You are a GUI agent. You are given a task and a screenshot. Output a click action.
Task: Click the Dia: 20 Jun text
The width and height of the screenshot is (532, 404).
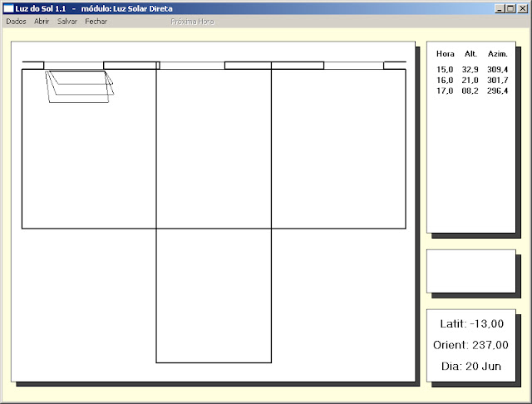point(471,366)
